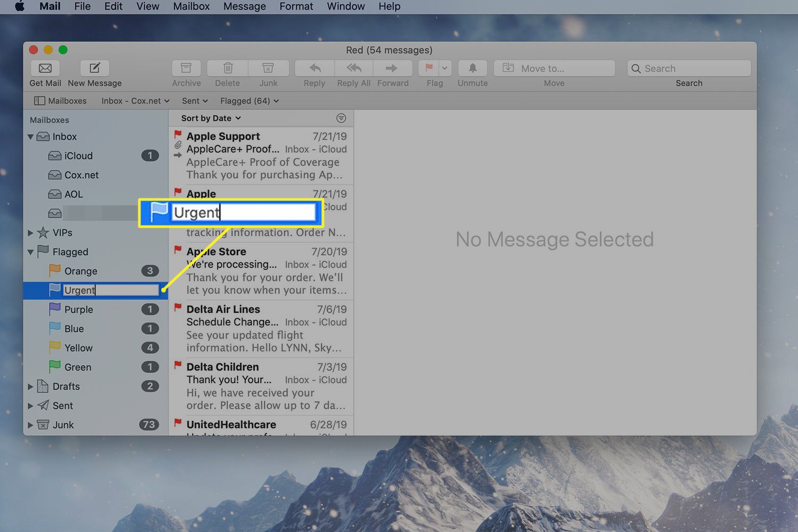Open the Window menu
The height and width of the screenshot is (532, 798).
(x=346, y=6)
